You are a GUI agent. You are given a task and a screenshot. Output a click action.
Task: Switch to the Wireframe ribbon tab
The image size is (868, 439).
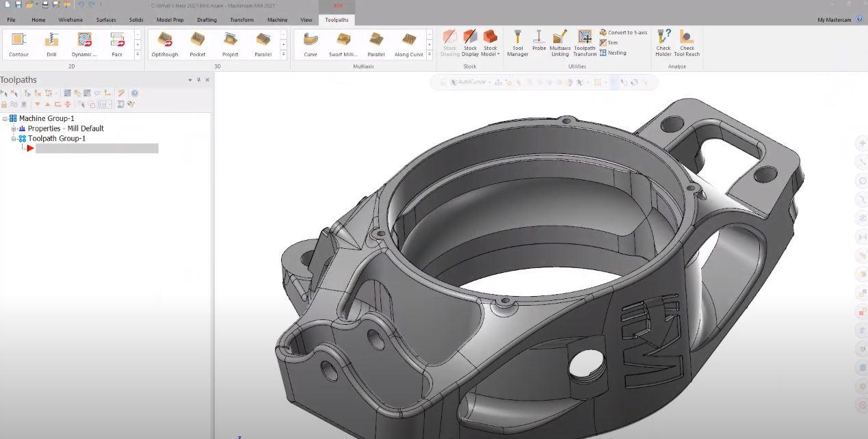(70, 20)
